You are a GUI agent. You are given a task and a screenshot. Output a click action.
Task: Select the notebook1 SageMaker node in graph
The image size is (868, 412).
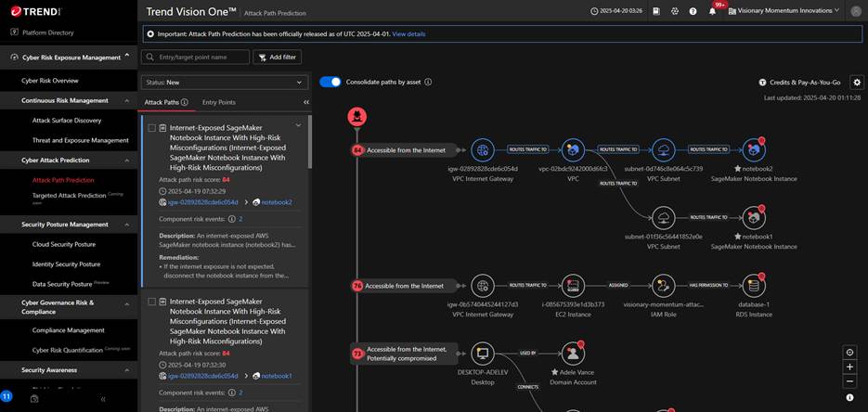(x=754, y=218)
